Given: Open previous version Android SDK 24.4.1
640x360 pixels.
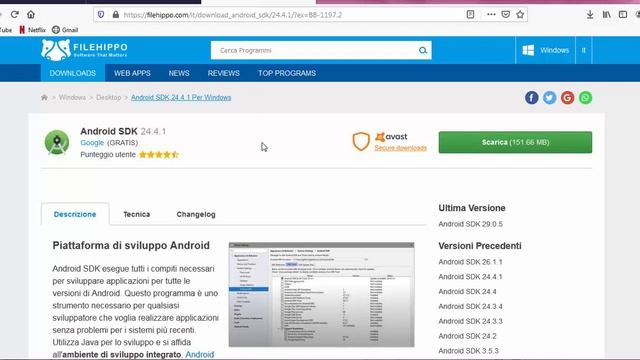Looking at the screenshot, I should pos(470,277).
